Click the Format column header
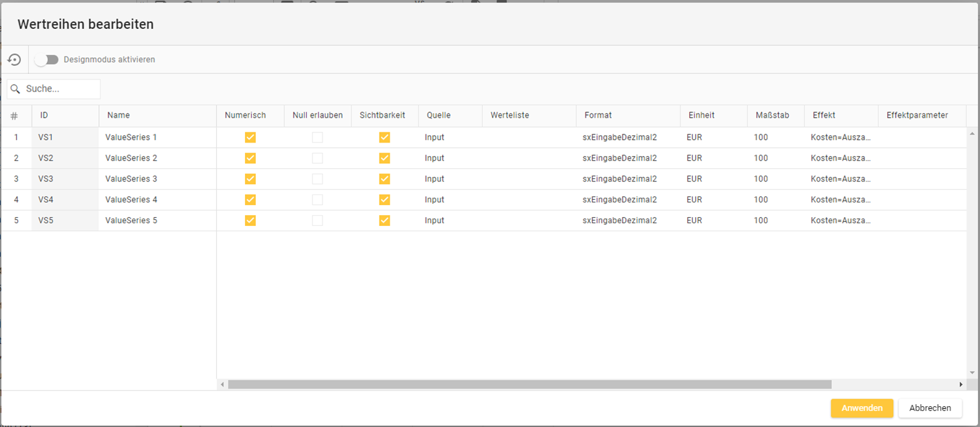The width and height of the screenshot is (980, 427). click(x=598, y=116)
